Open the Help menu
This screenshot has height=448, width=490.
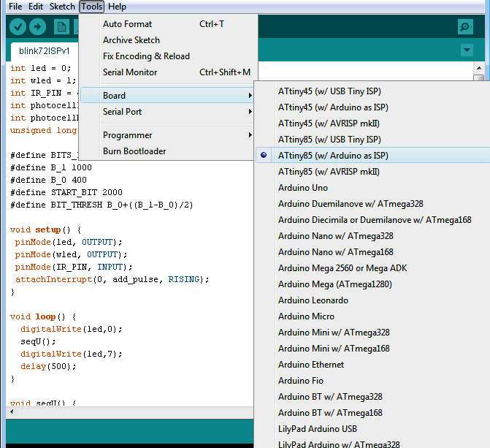click(117, 7)
